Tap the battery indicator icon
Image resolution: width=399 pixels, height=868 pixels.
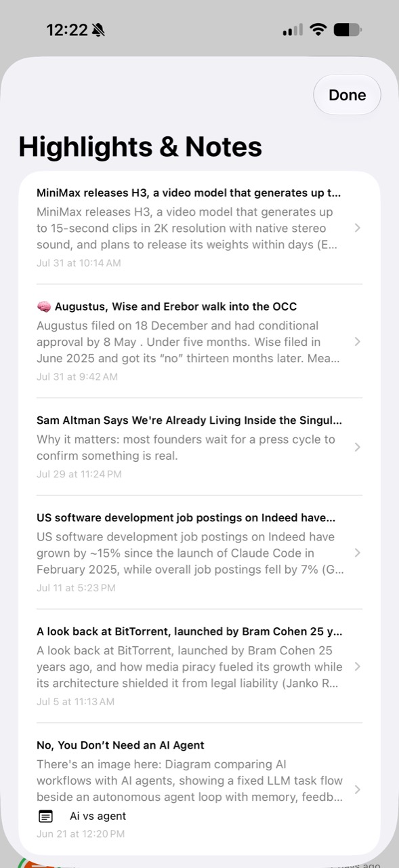click(x=348, y=30)
